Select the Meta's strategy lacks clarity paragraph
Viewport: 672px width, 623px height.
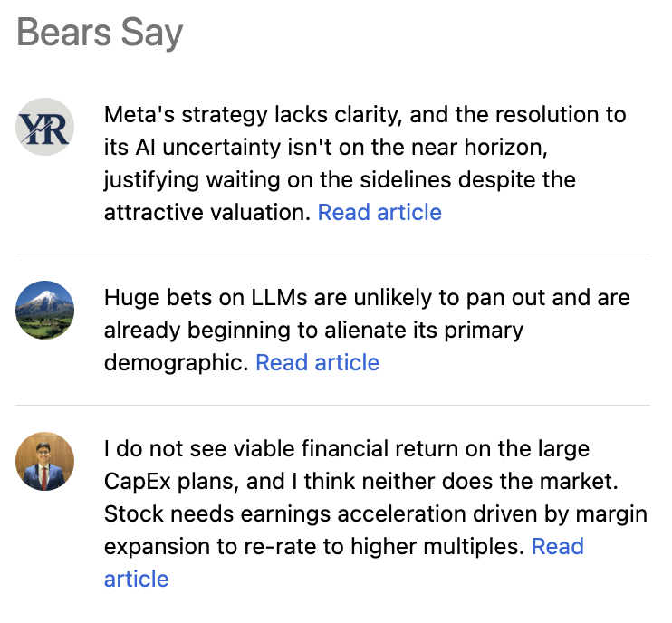point(365,163)
